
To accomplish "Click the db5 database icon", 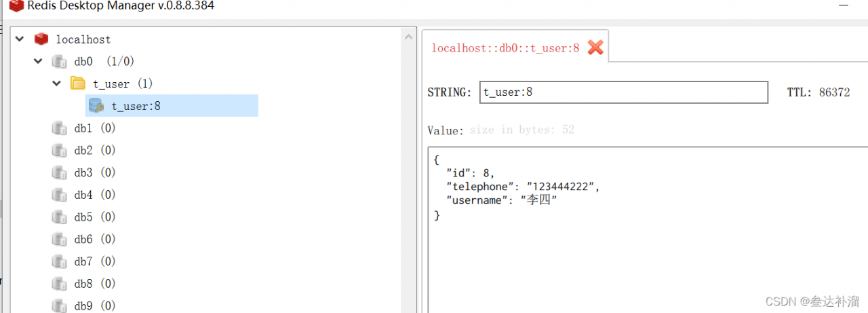I will pos(60,217).
